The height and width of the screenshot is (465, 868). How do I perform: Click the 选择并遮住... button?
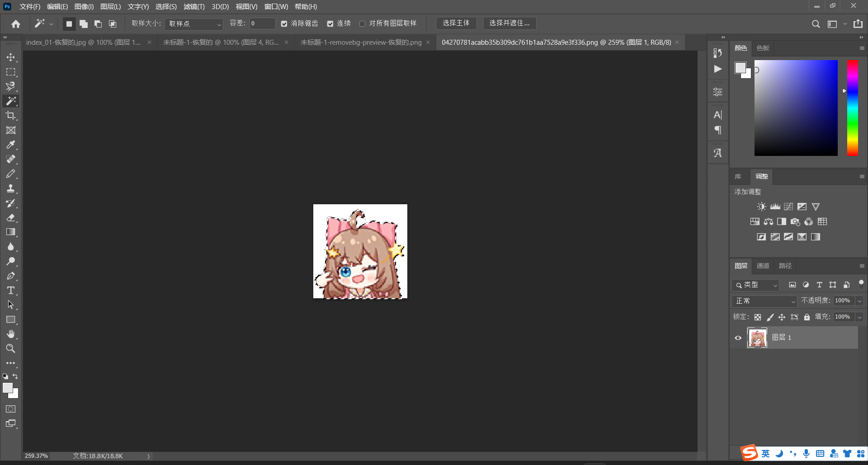[509, 23]
